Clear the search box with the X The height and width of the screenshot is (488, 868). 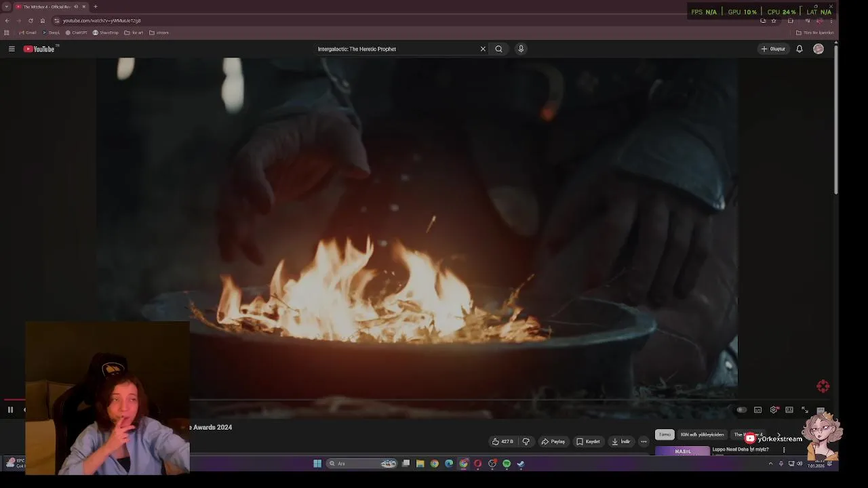tap(483, 49)
